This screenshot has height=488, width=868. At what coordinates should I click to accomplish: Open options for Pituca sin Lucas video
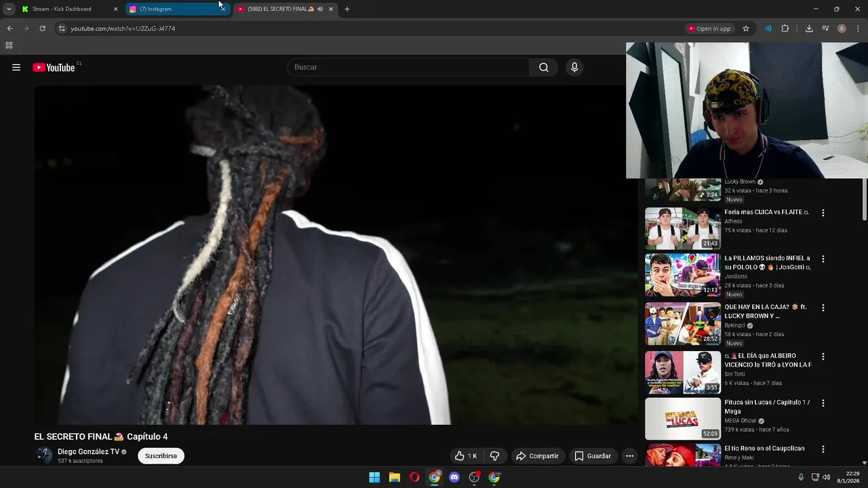[x=823, y=403]
